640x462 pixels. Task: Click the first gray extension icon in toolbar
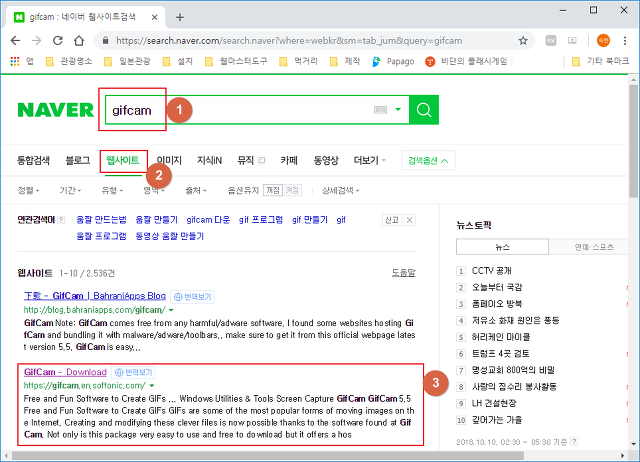coord(551,40)
